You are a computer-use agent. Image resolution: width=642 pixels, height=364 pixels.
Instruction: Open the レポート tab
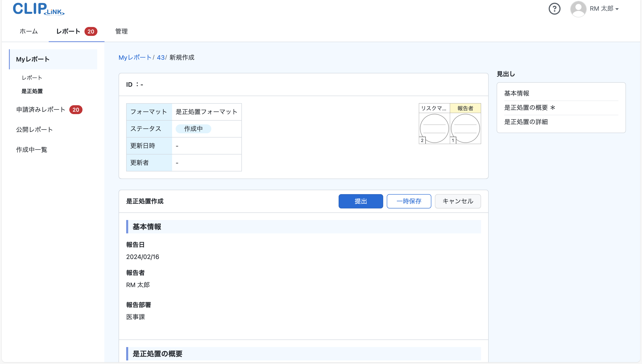coord(68,31)
